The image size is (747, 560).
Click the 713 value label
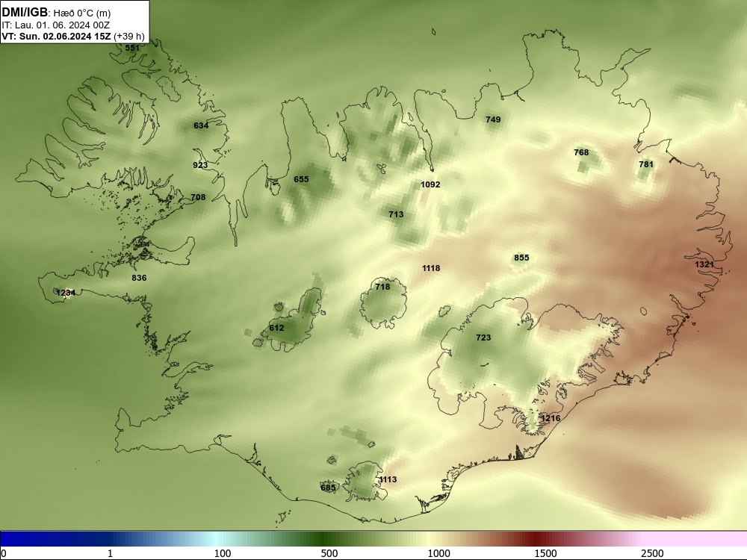(x=396, y=214)
